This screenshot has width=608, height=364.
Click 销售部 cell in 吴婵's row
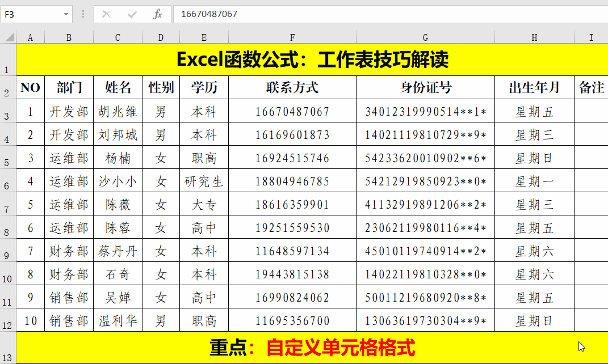pos(69,298)
